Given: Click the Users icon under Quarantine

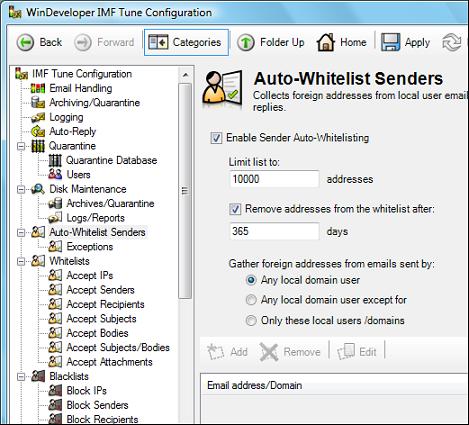Looking at the screenshot, I should point(55,174).
